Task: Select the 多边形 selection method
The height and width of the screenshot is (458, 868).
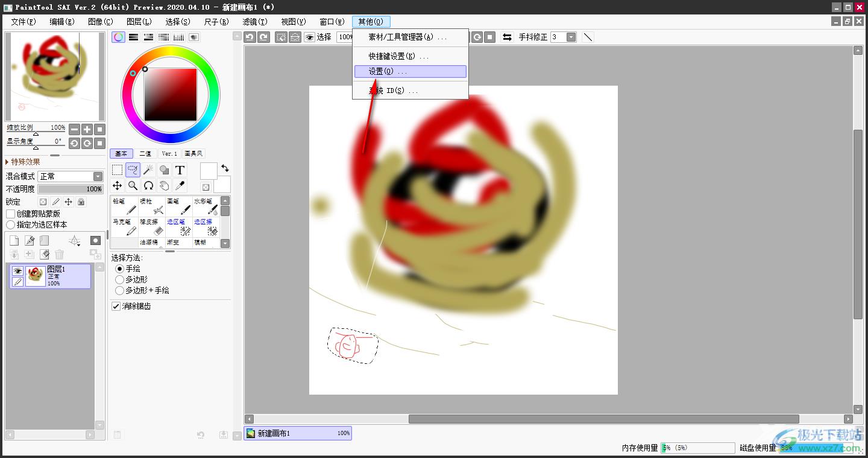Action: click(x=119, y=279)
